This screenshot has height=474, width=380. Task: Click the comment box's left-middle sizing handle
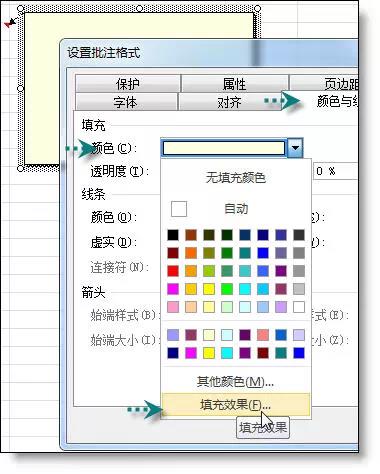click(20, 89)
